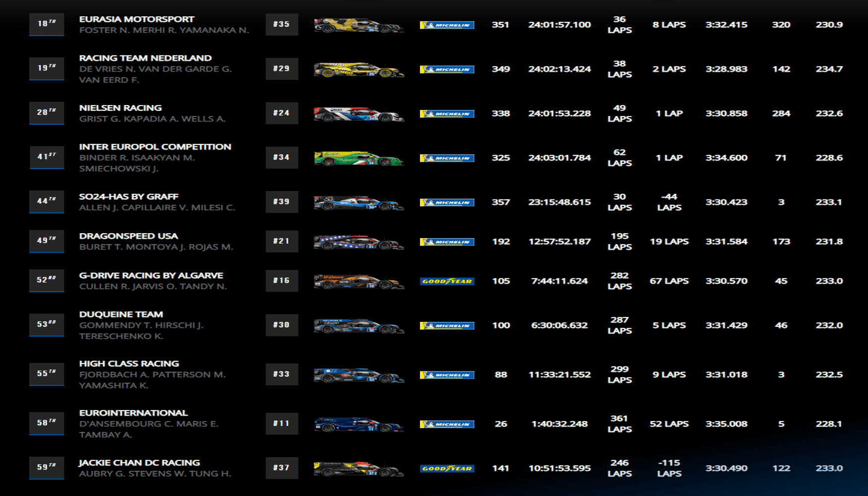Click the SO24-HAS by Graff #39 car image
Screen dimensions: 868x496
coord(359,202)
